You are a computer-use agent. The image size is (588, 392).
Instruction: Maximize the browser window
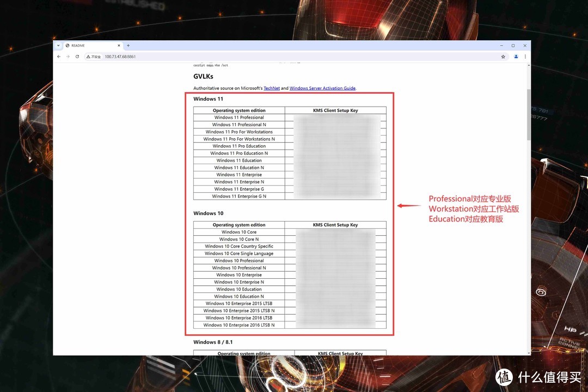[513, 45]
